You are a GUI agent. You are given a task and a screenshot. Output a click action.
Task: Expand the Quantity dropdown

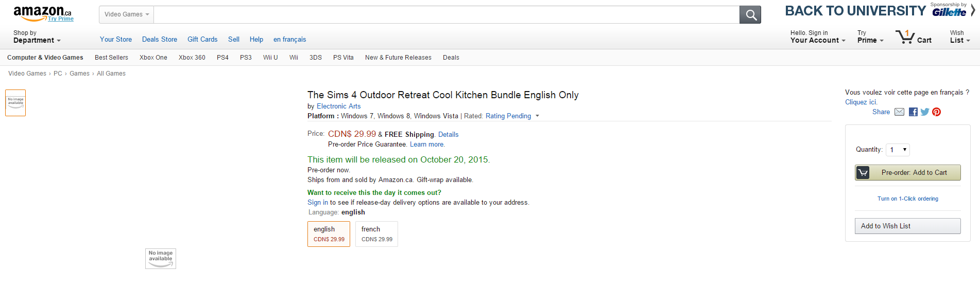[x=898, y=150]
